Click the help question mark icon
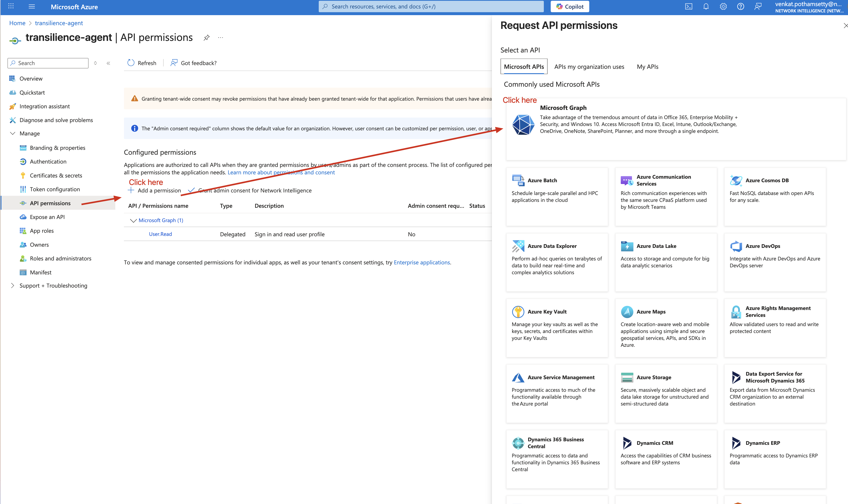This screenshot has height=504, width=848. pyautogui.click(x=741, y=6)
